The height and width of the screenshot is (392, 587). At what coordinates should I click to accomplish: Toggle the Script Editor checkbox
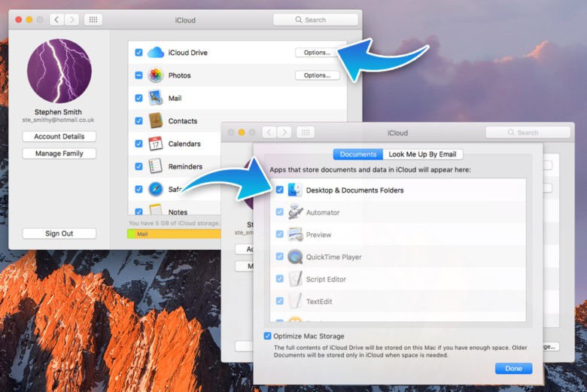coord(280,278)
